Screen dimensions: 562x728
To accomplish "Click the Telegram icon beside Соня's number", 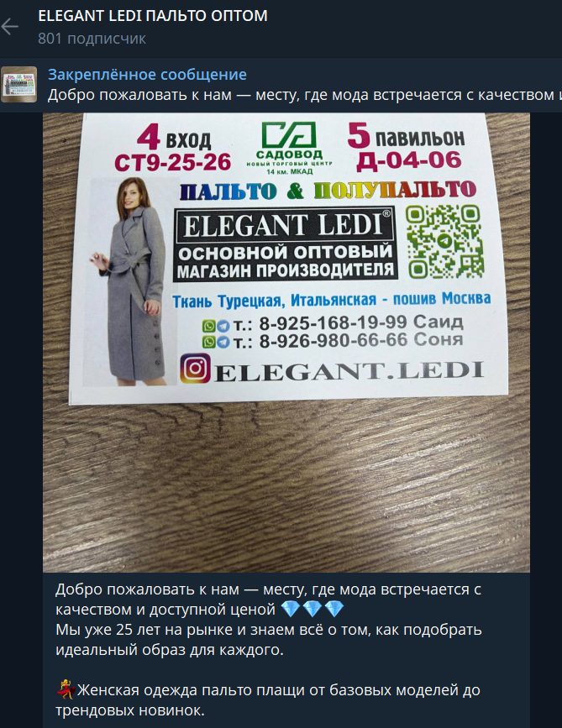I will pyautogui.click(x=223, y=343).
